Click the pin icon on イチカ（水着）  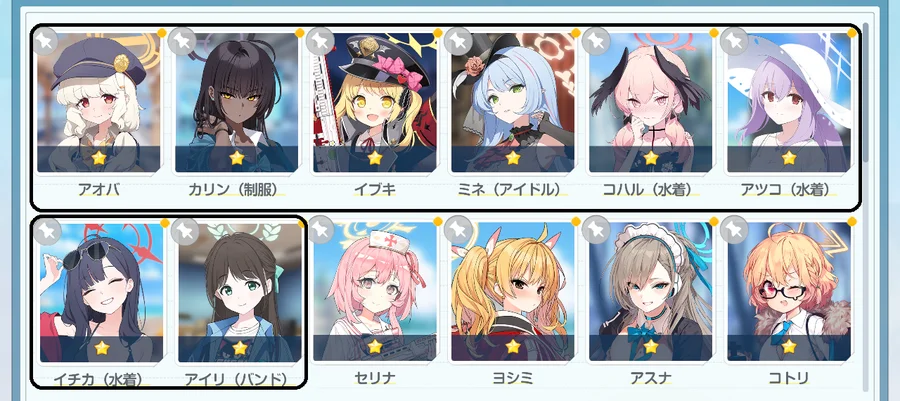click(46, 231)
